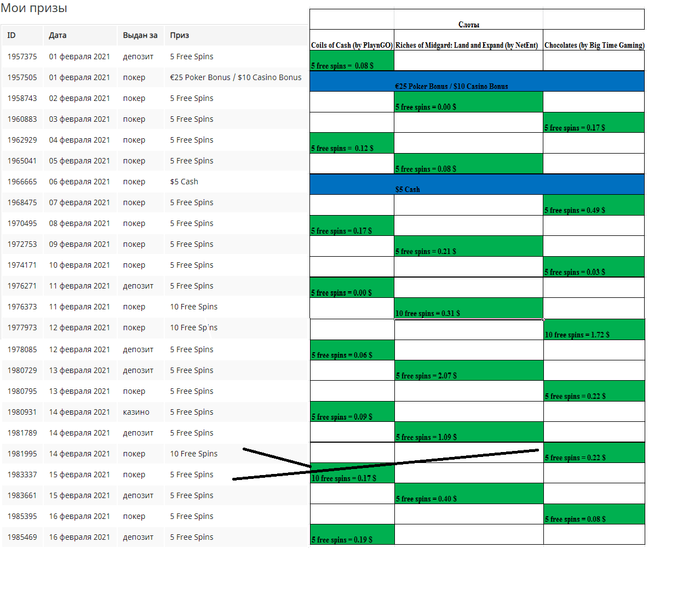Viewport: 700px width, 610px height.
Task: Select prize ID 1981789
Action: [x=22, y=433]
